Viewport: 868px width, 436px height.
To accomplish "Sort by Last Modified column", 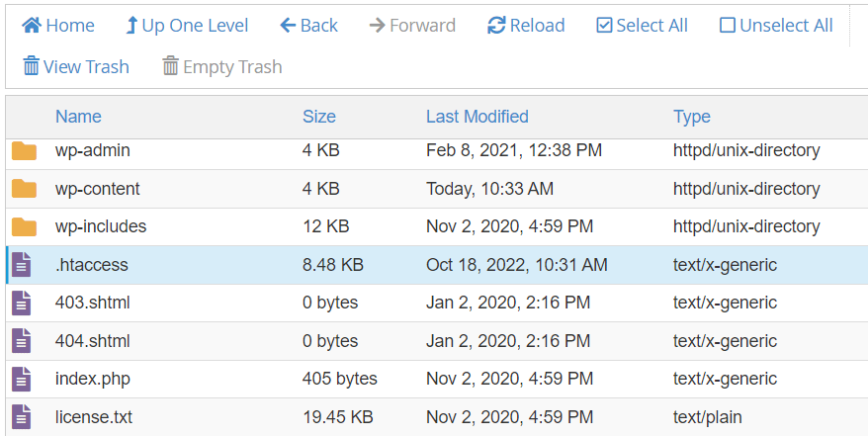I will coord(477,117).
